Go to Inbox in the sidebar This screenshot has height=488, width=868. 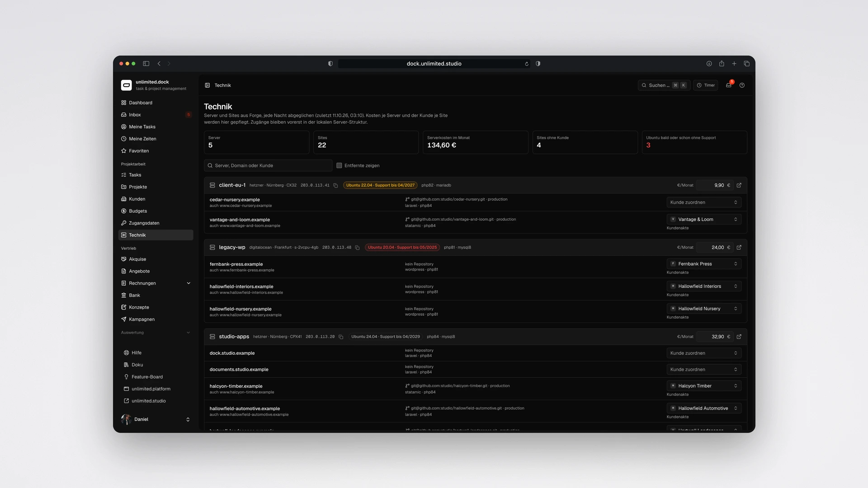point(156,115)
